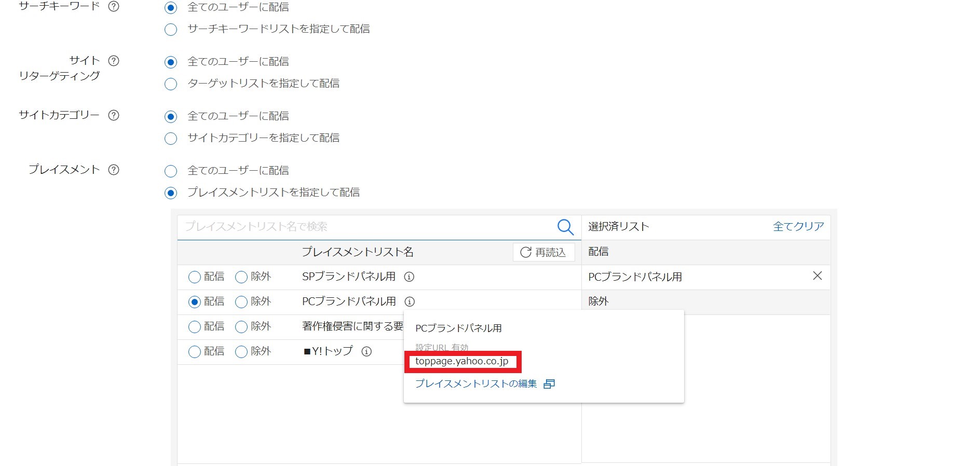Select サーチキーワード 全てのユーザーに配信 radio
Image resolution: width=980 pixels, height=466 pixels.
pos(171,8)
